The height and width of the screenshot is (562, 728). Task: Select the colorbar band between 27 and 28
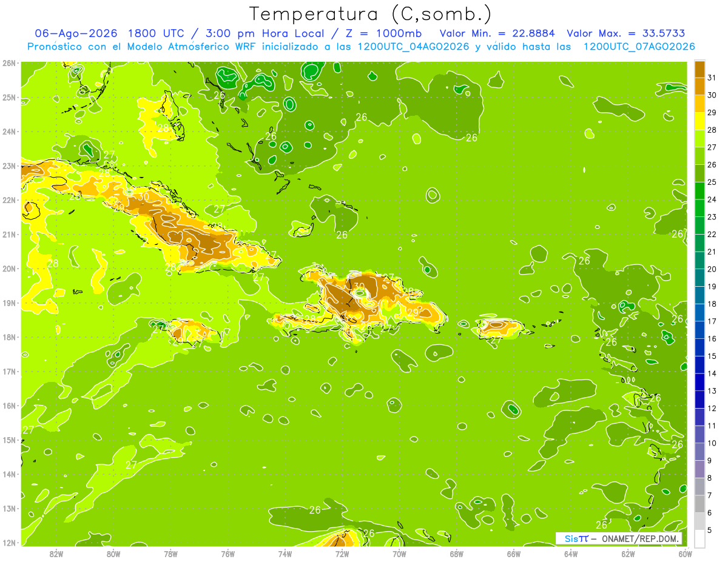pos(699,139)
